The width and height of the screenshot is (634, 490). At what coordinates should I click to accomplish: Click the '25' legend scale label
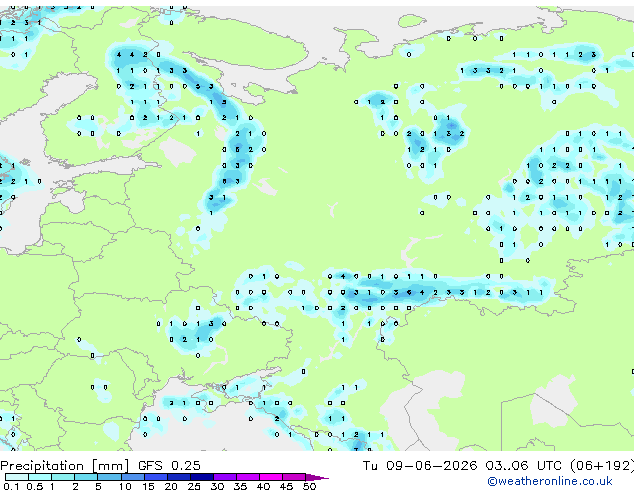coord(194,486)
